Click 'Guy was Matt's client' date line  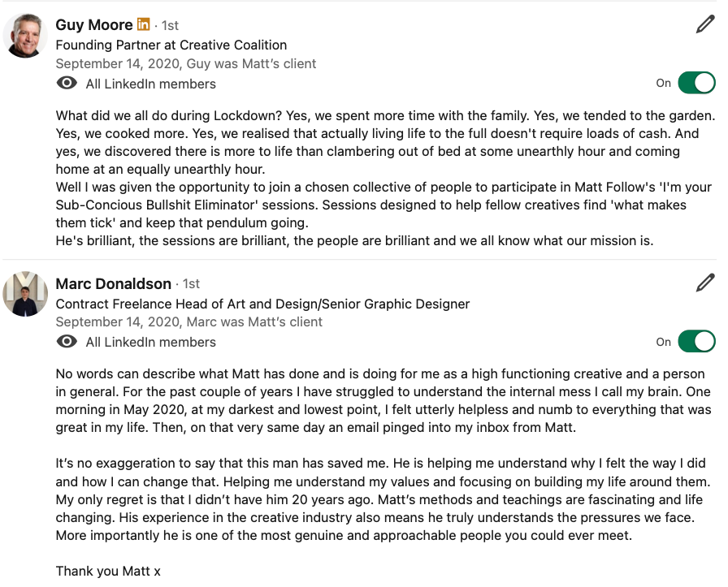pos(186,63)
